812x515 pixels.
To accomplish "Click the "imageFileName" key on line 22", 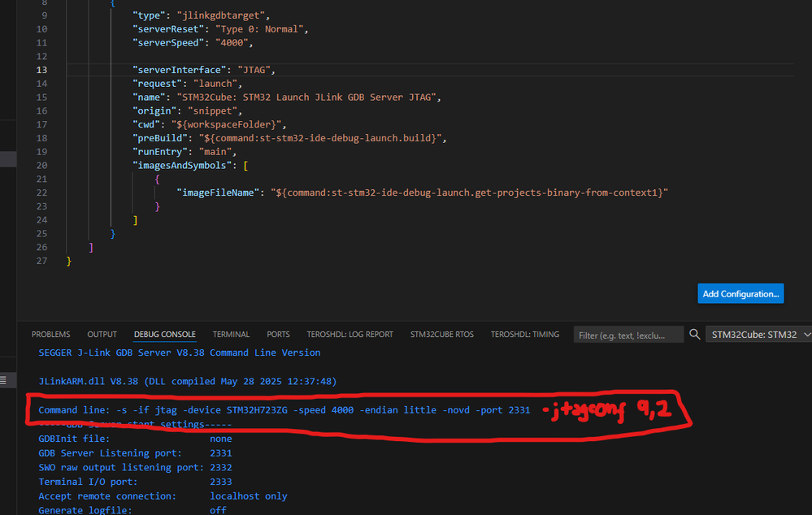I will click(x=218, y=193).
